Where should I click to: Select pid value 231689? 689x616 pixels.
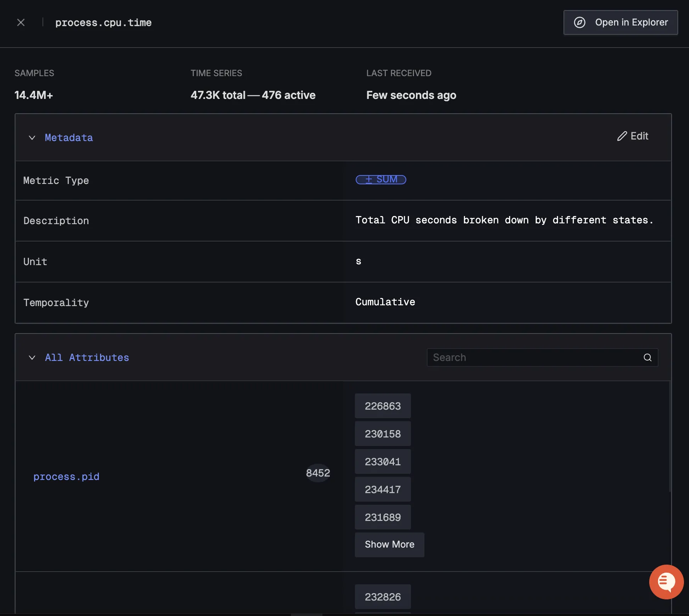click(382, 517)
